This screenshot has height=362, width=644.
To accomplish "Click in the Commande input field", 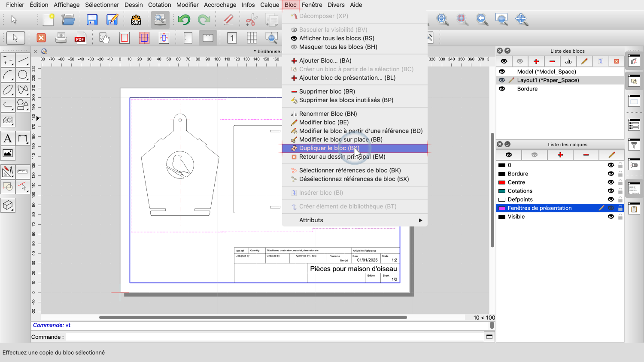I will click(x=275, y=337).
